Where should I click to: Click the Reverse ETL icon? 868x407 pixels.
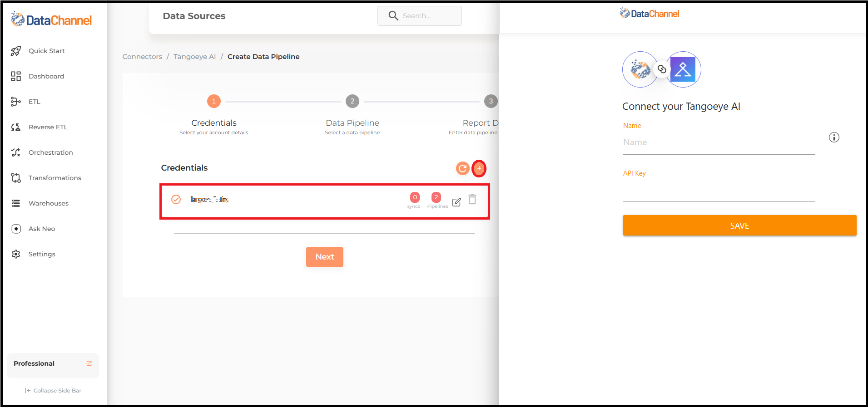tap(16, 127)
